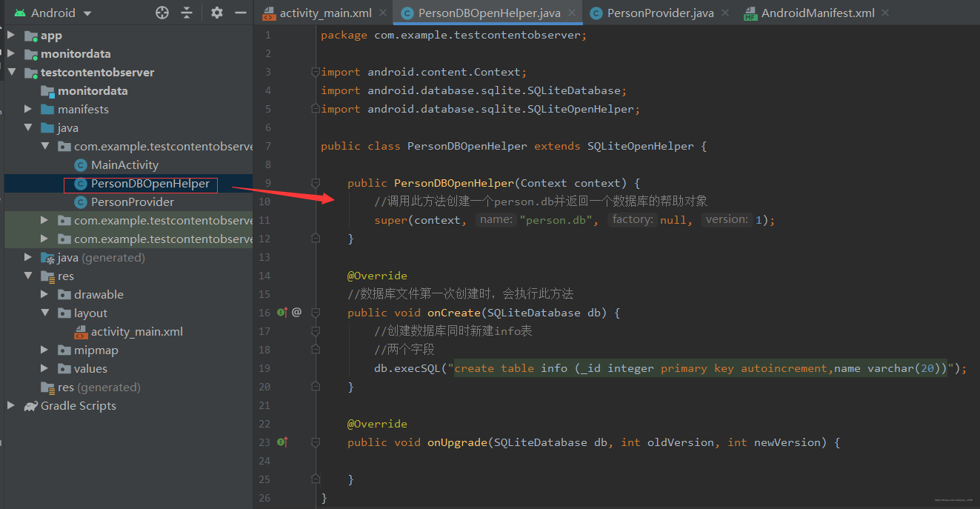The width and height of the screenshot is (980, 509).
Task: Select the testcontentobserver module row
Action: point(128,73)
